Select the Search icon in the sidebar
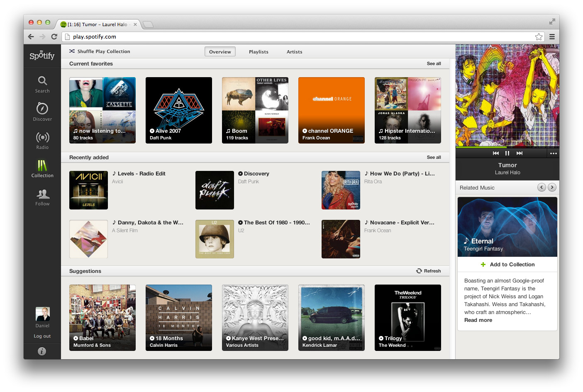 coord(42,83)
